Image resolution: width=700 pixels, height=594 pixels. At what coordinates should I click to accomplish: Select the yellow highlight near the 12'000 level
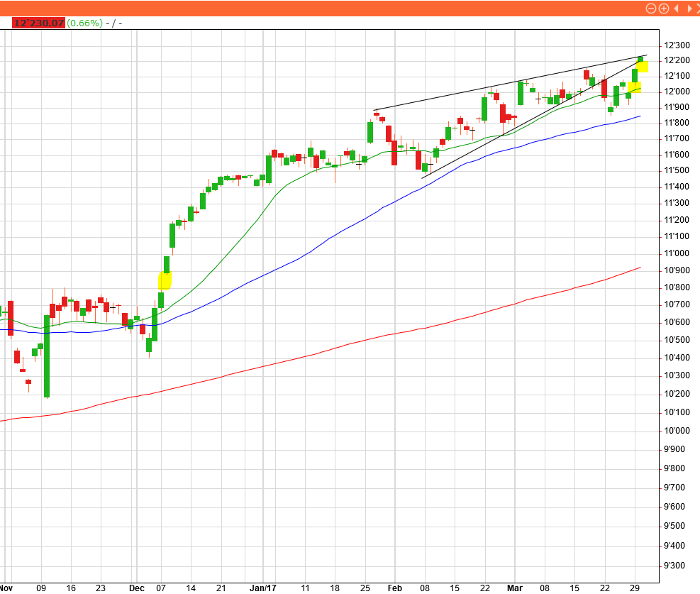coord(634,87)
